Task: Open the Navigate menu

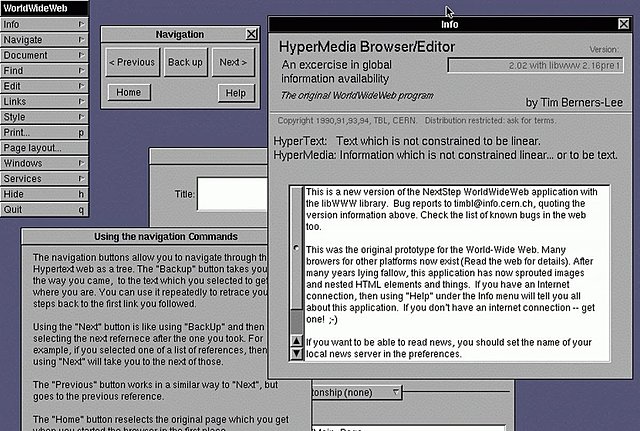Action: (x=44, y=40)
